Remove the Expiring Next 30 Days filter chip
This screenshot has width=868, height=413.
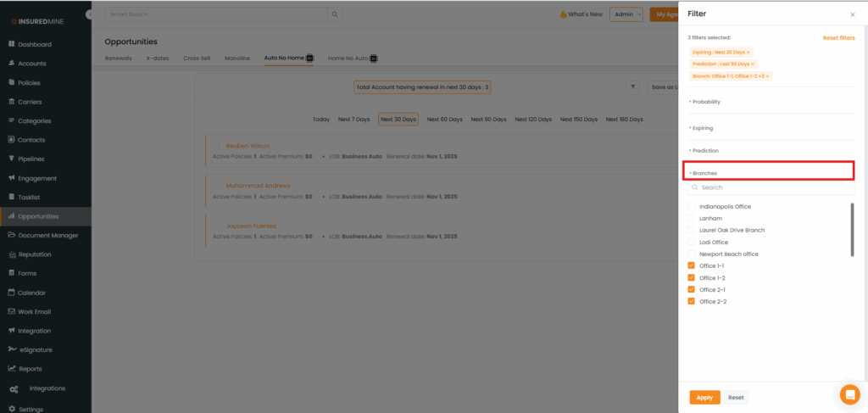(748, 53)
